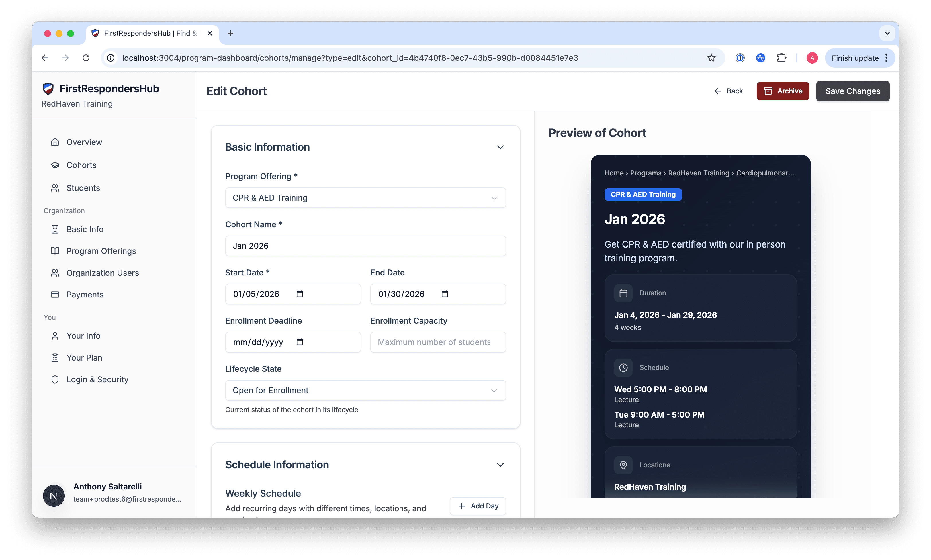Image resolution: width=931 pixels, height=560 pixels.
Task: Click inside the Cohort Name field
Action: point(365,246)
